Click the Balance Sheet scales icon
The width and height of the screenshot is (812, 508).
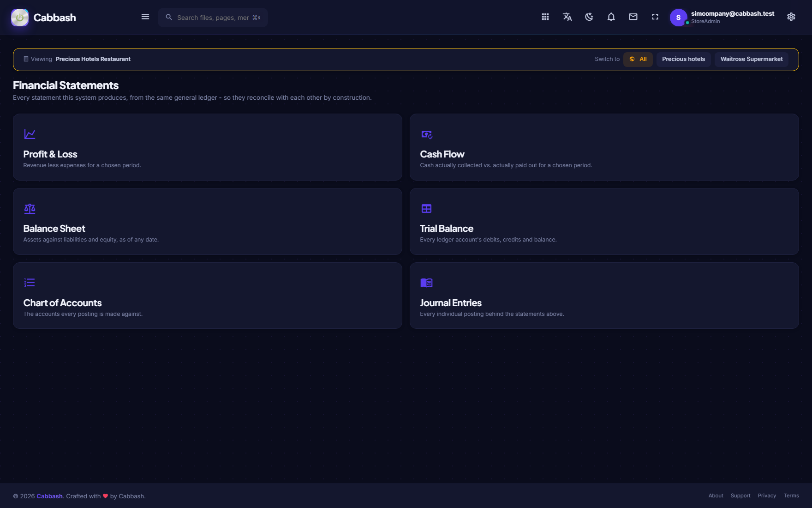(30, 209)
